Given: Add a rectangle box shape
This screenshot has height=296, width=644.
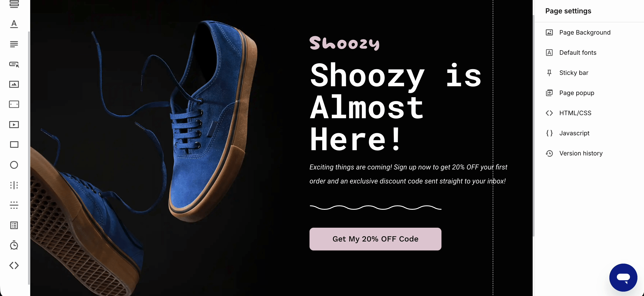Looking at the screenshot, I should tap(14, 145).
